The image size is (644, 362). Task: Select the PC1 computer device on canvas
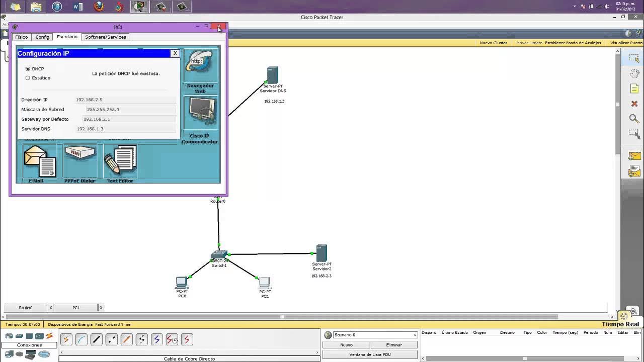coord(265,283)
